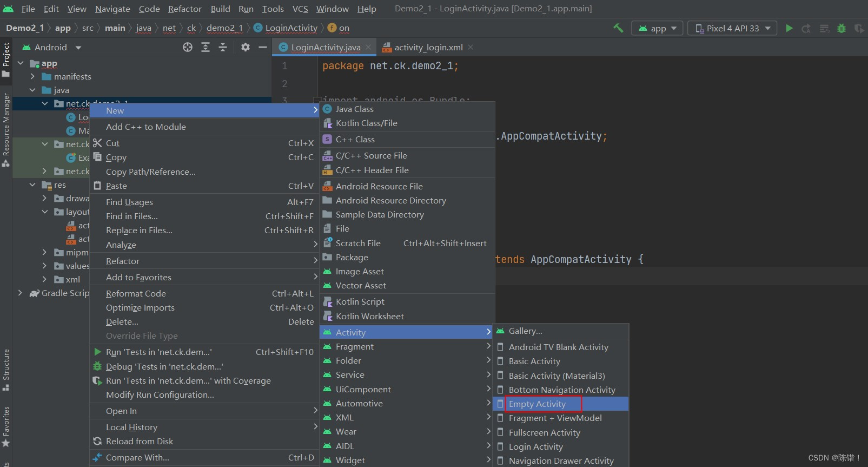Click Modify Run Configuration... item
Image resolution: width=868 pixels, height=467 pixels.
[x=204, y=394]
